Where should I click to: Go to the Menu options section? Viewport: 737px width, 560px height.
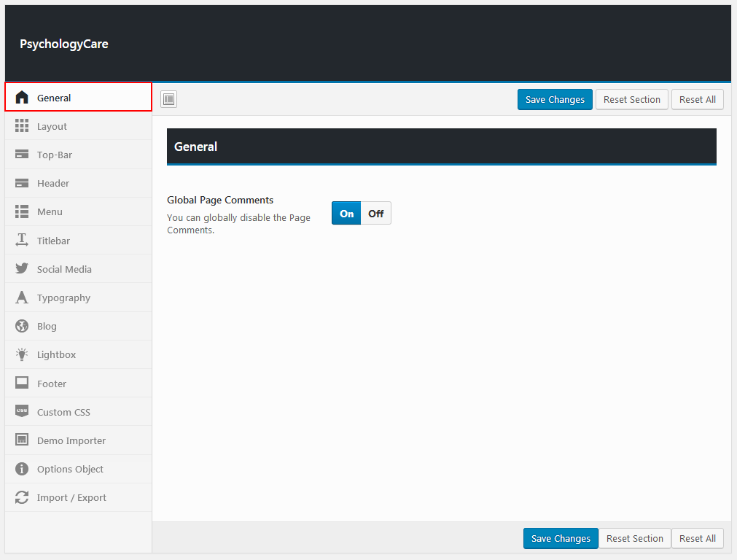click(x=50, y=212)
